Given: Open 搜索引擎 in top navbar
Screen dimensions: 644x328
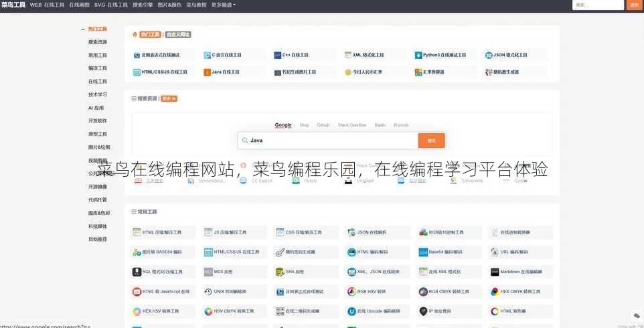Looking at the screenshot, I should (143, 5).
